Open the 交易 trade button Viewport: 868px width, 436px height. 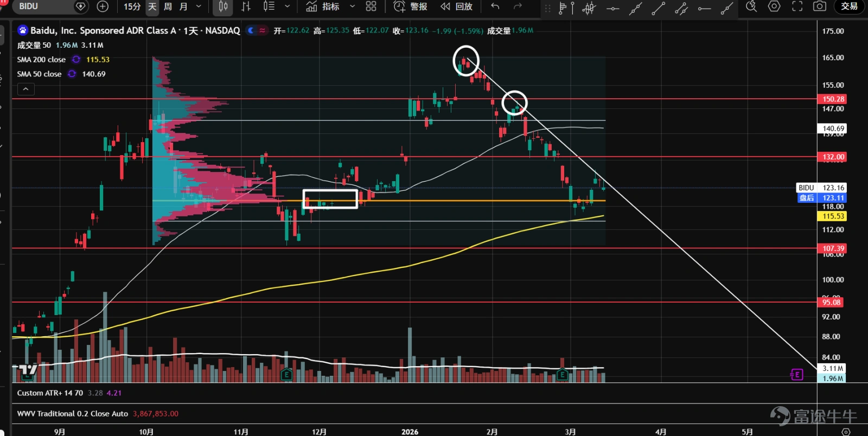click(849, 7)
